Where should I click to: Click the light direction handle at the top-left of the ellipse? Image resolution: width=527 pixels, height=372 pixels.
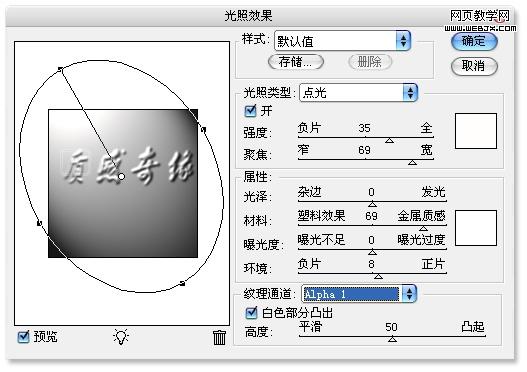click(x=60, y=69)
